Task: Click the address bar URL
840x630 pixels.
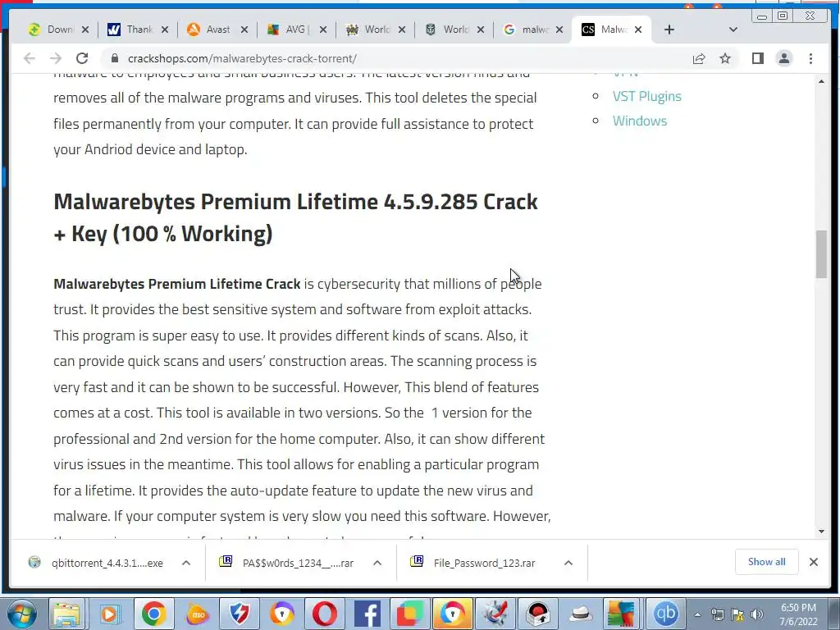Action: [x=242, y=58]
